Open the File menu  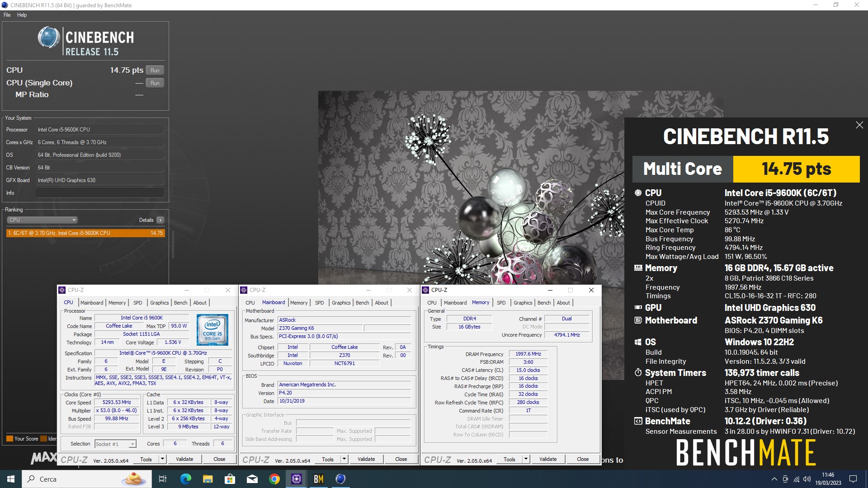[x=7, y=15]
